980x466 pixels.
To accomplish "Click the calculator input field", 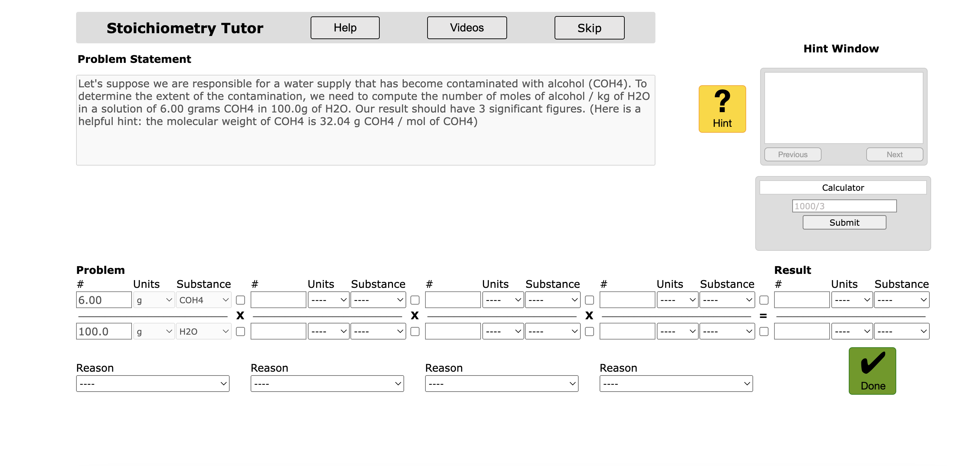I will (844, 206).
